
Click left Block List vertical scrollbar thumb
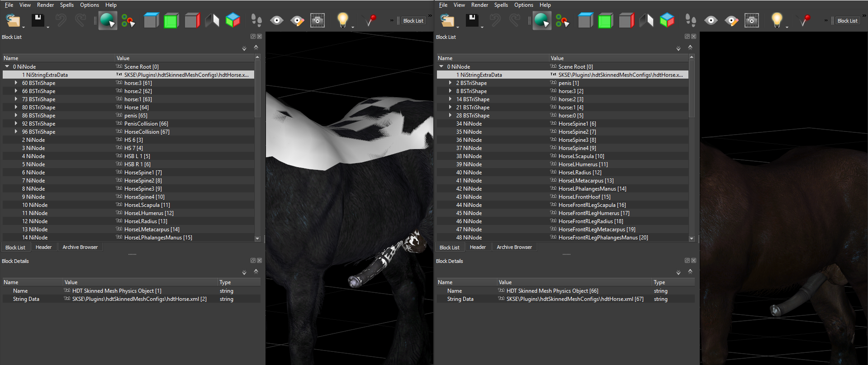pyautogui.click(x=257, y=89)
